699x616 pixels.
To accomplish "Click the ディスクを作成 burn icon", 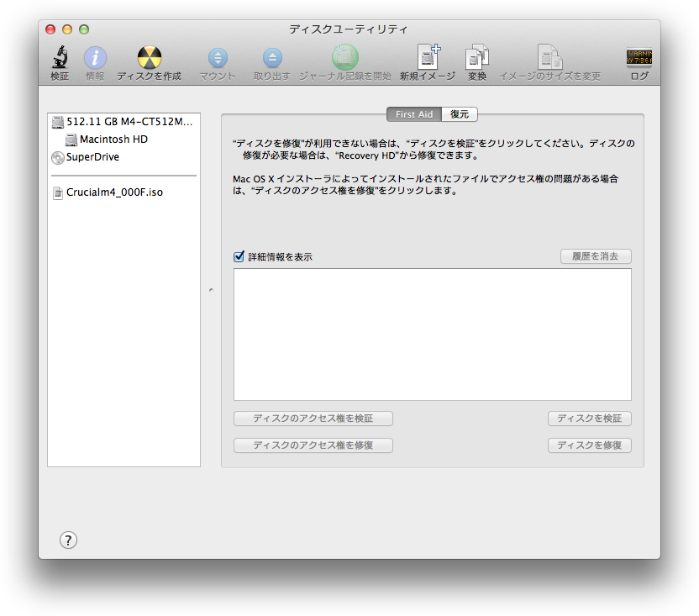I will (x=150, y=57).
